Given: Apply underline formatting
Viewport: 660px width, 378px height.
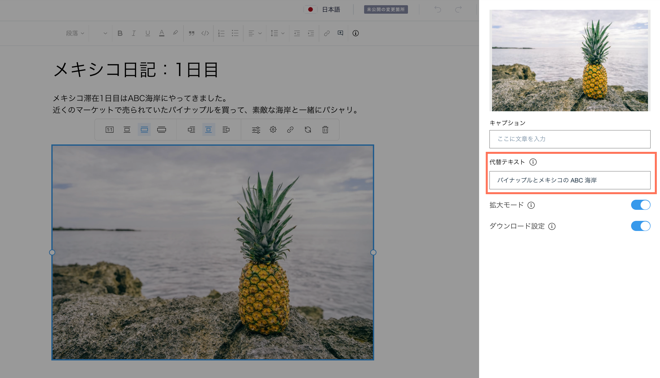Looking at the screenshot, I should (x=148, y=33).
